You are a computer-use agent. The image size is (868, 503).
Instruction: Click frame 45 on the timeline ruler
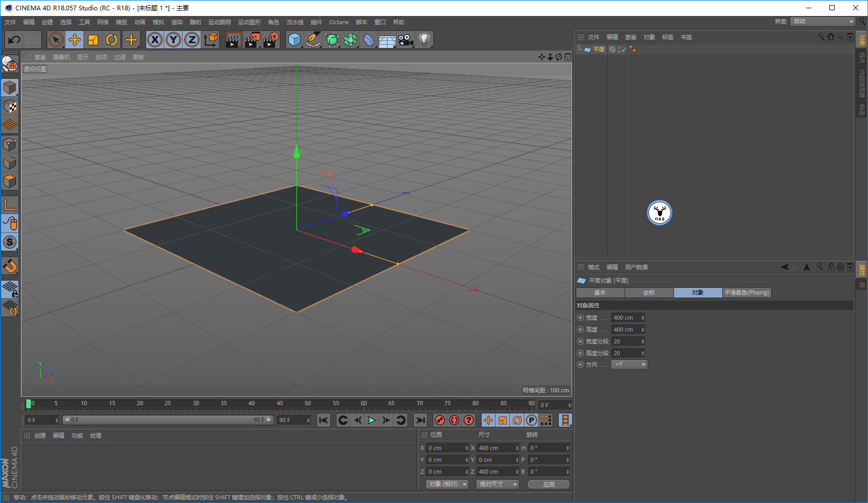(279, 404)
